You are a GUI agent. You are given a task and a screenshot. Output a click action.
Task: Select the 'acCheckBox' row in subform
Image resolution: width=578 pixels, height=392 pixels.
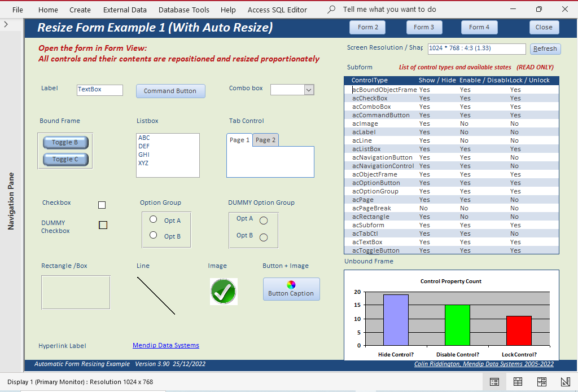pyautogui.click(x=452, y=98)
